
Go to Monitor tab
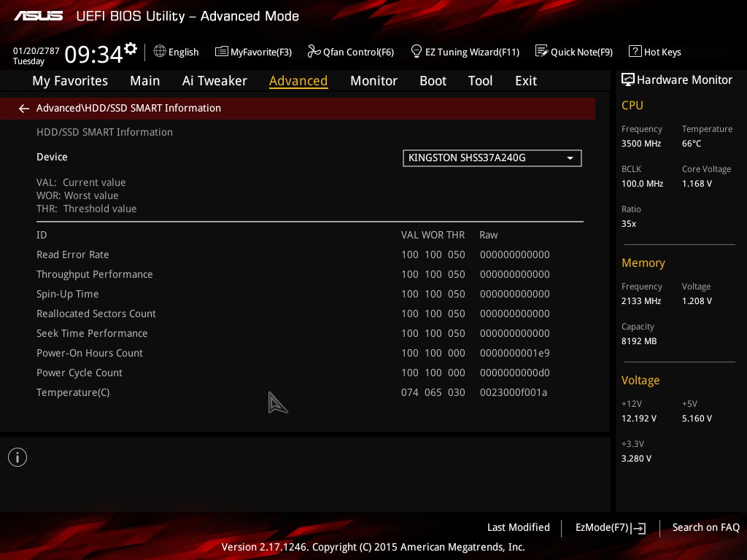373,81
